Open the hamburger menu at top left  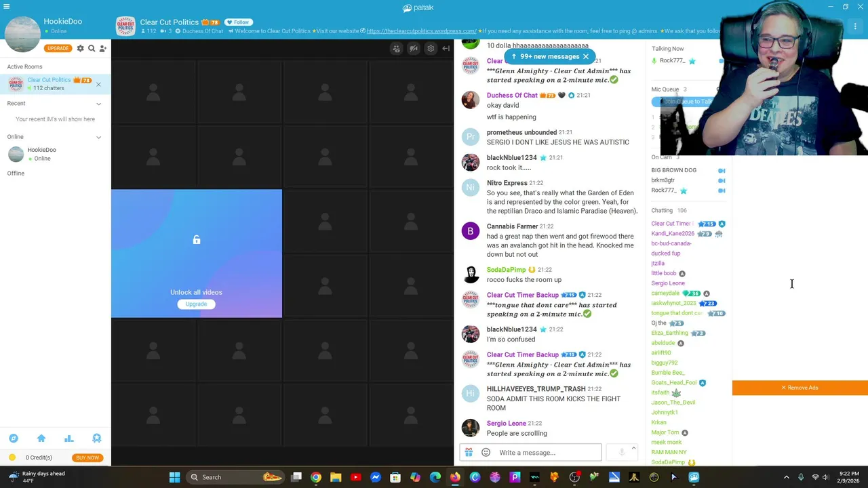[6, 6]
